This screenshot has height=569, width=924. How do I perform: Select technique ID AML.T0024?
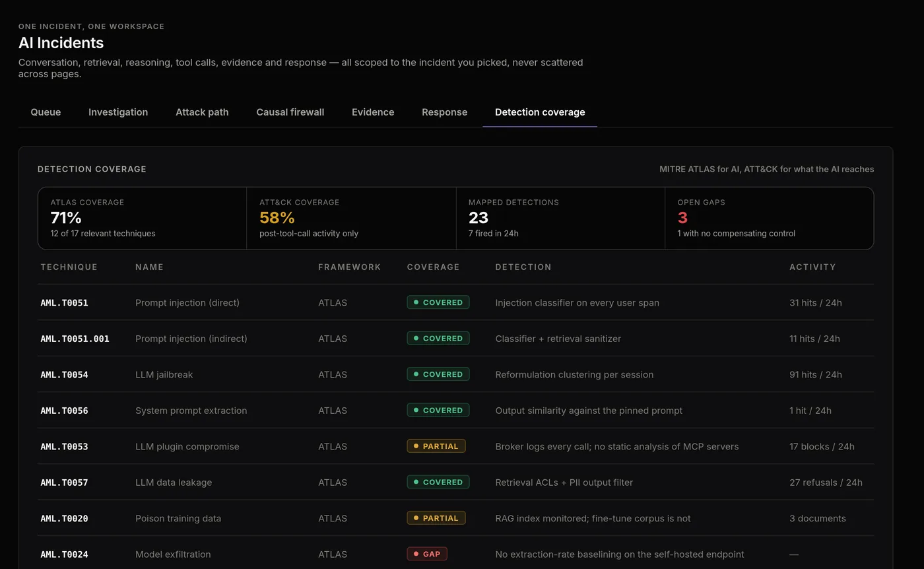64,554
